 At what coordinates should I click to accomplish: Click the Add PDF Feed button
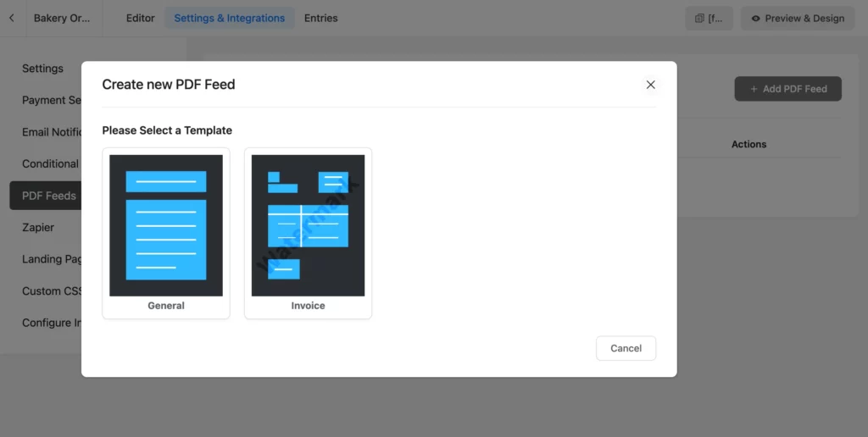tap(787, 89)
